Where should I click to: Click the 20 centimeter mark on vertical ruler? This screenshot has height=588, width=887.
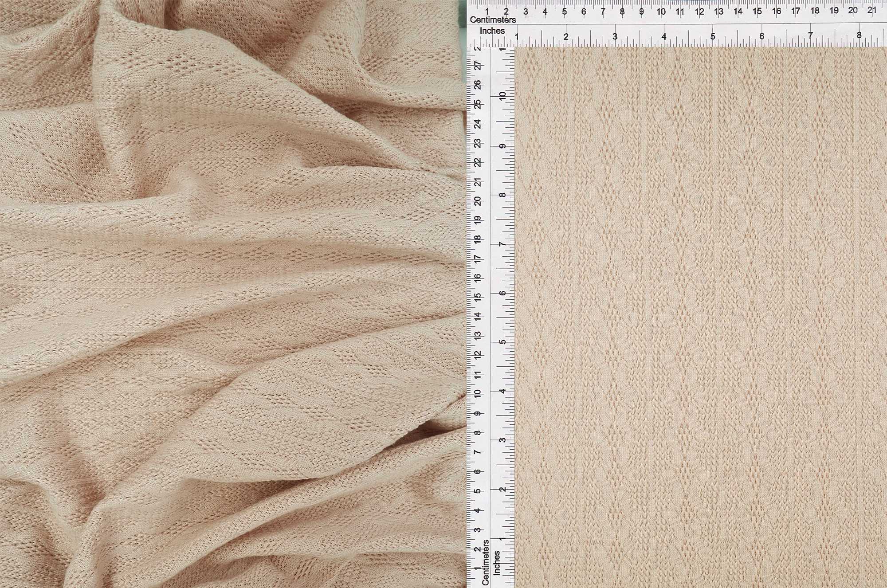pos(477,201)
